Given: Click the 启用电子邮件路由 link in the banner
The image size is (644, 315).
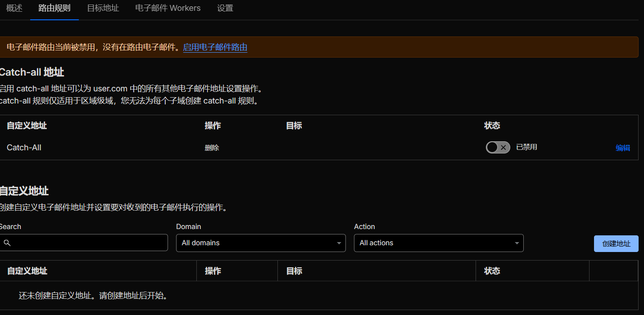Looking at the screenshot, I should tap(215, 47).
